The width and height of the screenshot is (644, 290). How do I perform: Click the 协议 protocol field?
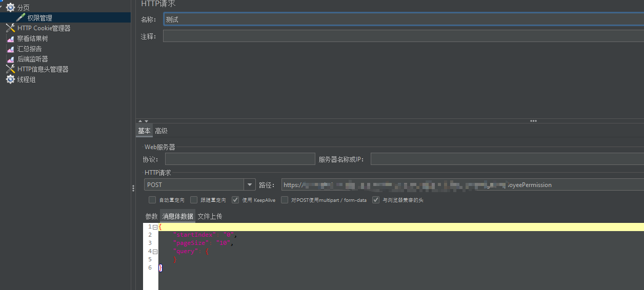(x=240, y=159)
